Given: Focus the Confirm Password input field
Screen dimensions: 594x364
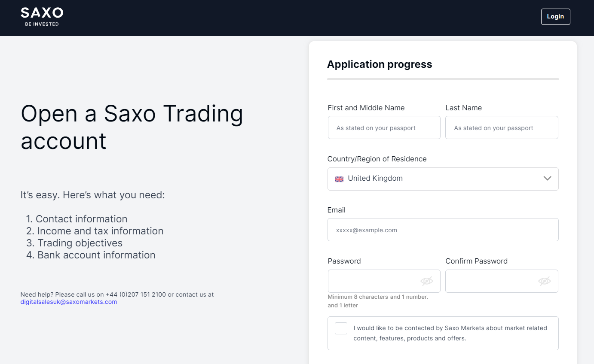Looking at the screenshot, I should point(491,281).
